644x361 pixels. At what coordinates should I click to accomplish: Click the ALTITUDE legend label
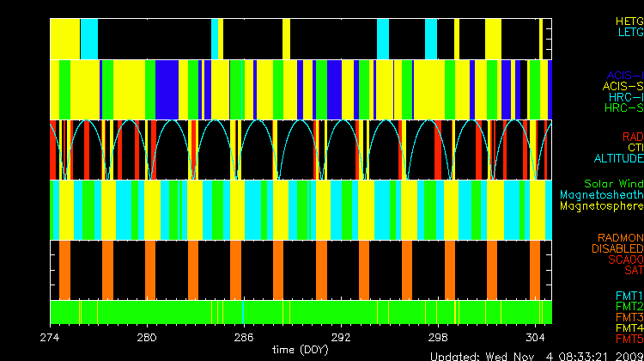pos(617,159)
